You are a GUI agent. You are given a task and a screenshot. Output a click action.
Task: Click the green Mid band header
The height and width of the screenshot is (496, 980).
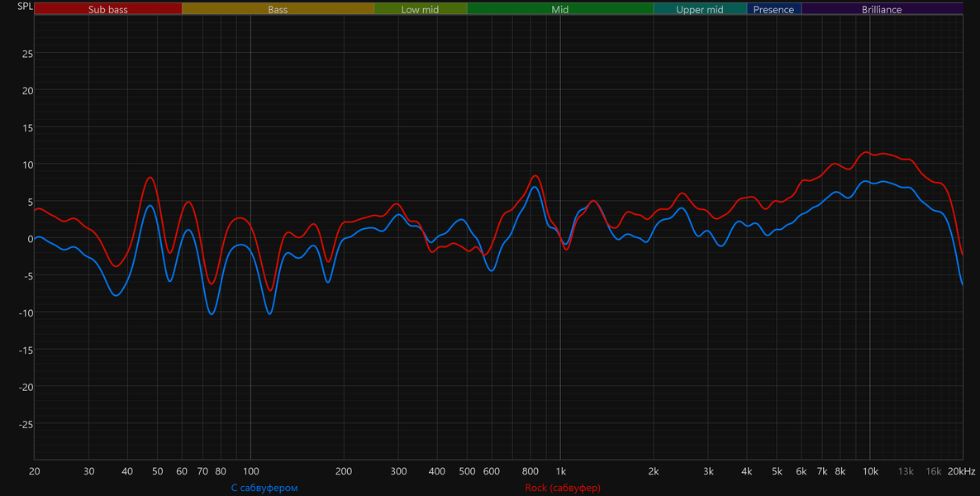(x=560, y=9)
